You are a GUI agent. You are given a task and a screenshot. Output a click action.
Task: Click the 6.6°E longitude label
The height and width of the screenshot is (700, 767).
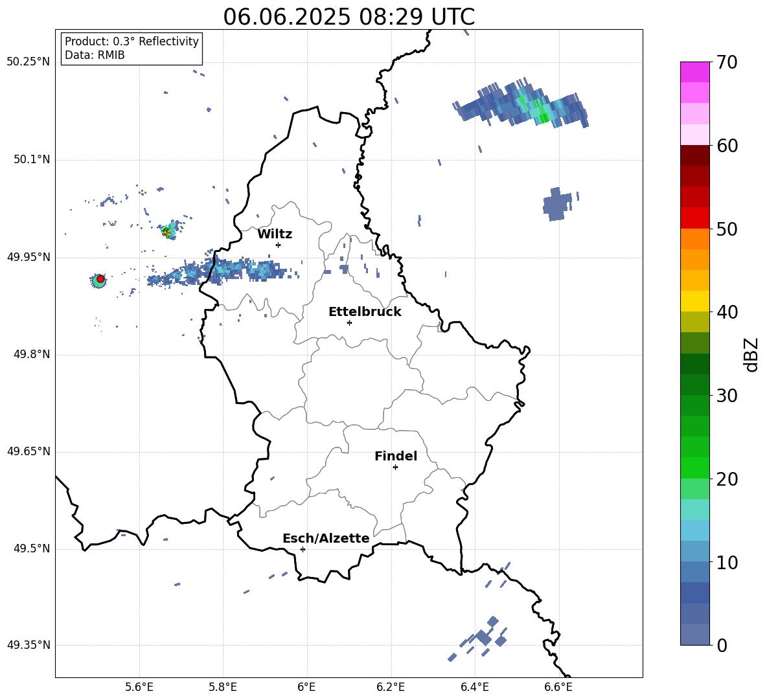coord(558,687)
